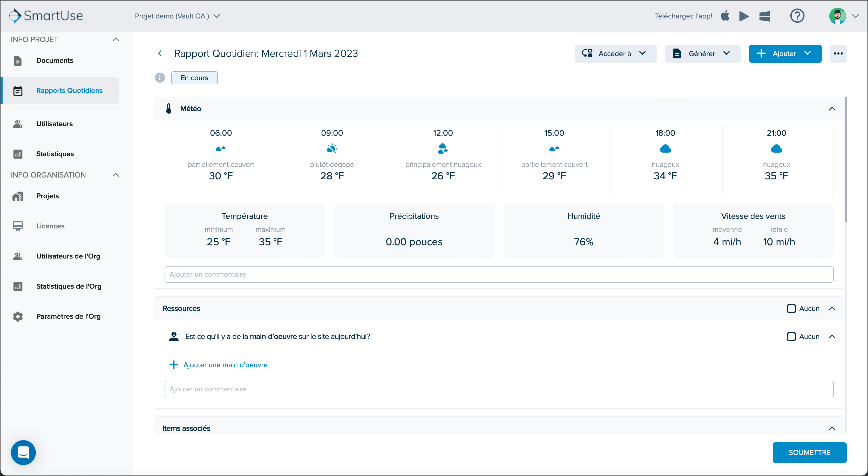
Task: Collapse the Météo section
Action: [x=832, y=108]
